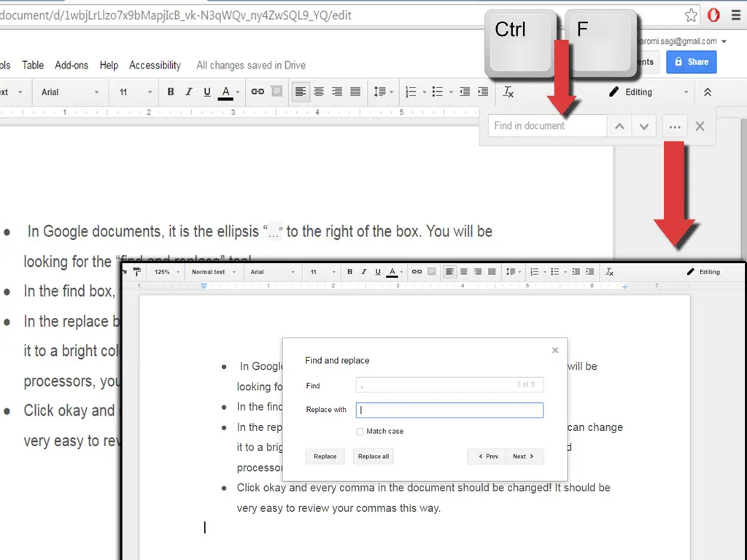Open text color picker in the top toolbar

coord(226,92)
